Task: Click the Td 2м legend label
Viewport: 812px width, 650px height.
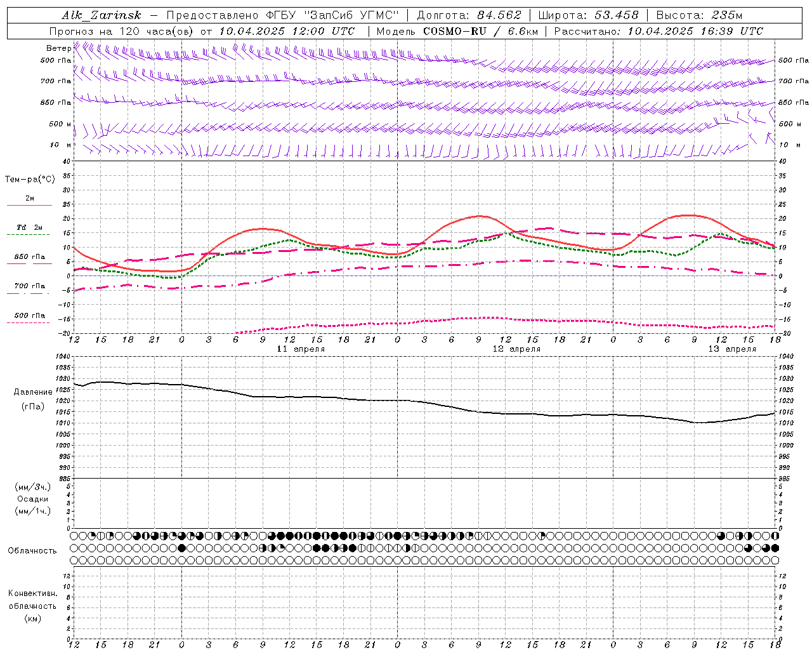Action: [x=30, y=227]
